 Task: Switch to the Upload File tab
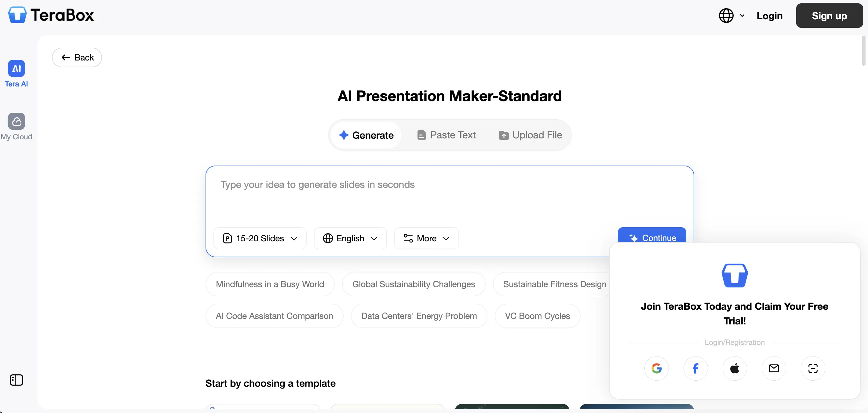[531, 135]
